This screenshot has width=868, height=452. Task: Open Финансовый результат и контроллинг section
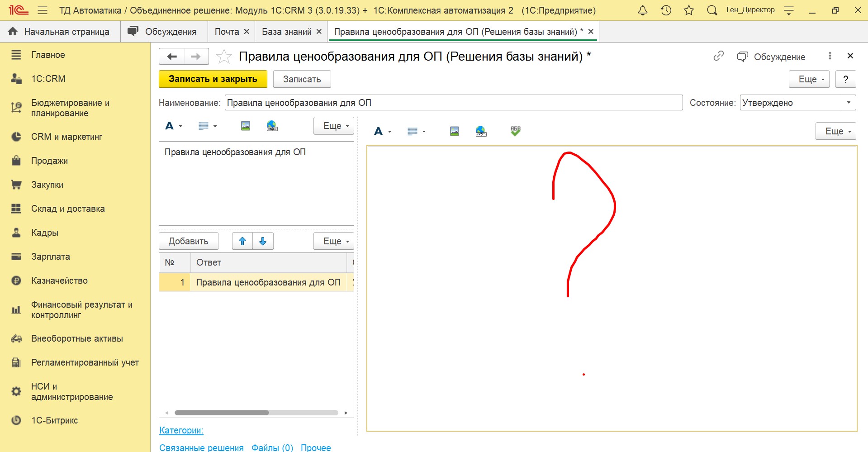click(x=81, y=310)
